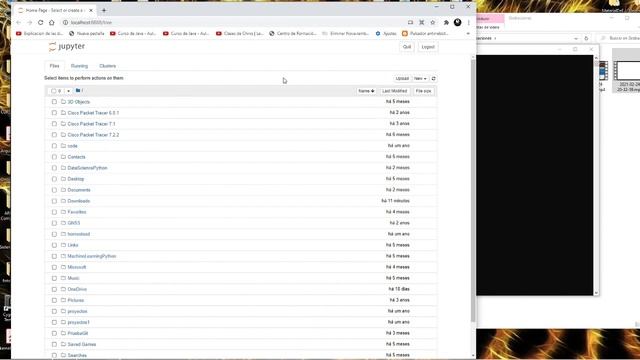The height and width of the screenshot is (360, 640).
Task: Open the DataSciencePython folder
Action: click(x=87, y=168)
